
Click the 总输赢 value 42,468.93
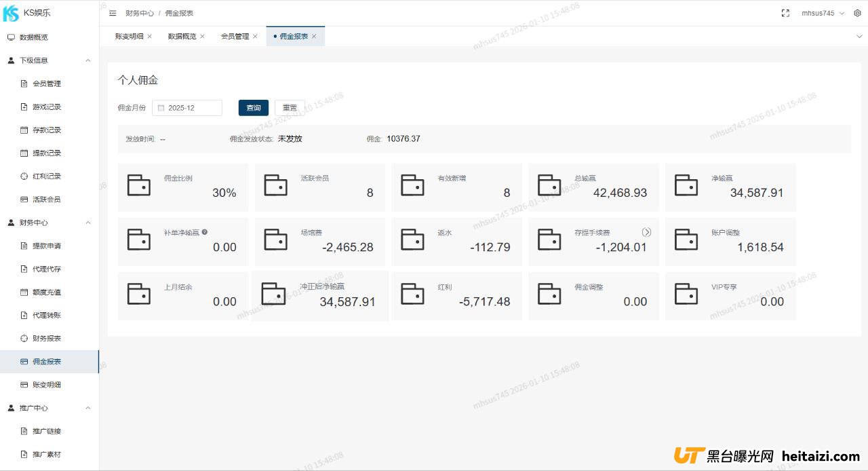[620, 193]
